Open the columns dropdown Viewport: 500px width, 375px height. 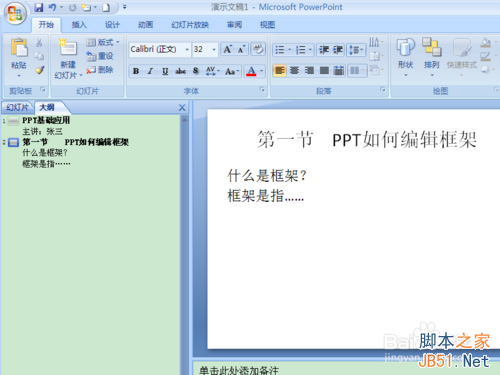pos(357,71)
